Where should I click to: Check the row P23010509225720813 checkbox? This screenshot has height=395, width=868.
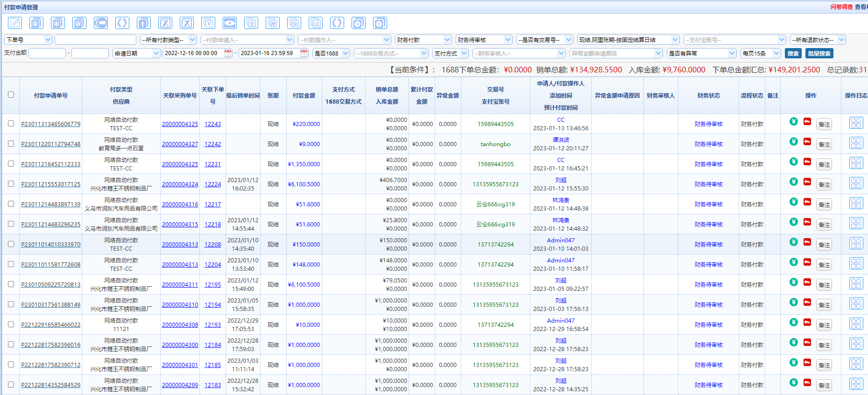(x=11, y=284)
